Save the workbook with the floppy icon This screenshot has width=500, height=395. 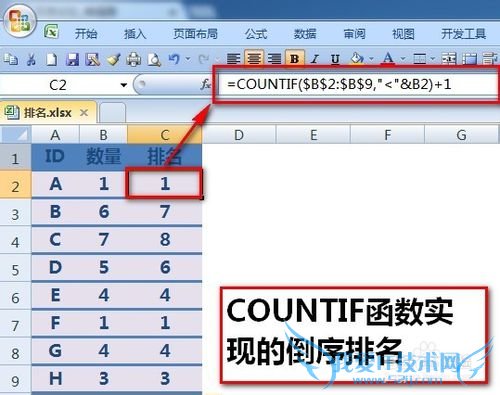pos(72,59)
